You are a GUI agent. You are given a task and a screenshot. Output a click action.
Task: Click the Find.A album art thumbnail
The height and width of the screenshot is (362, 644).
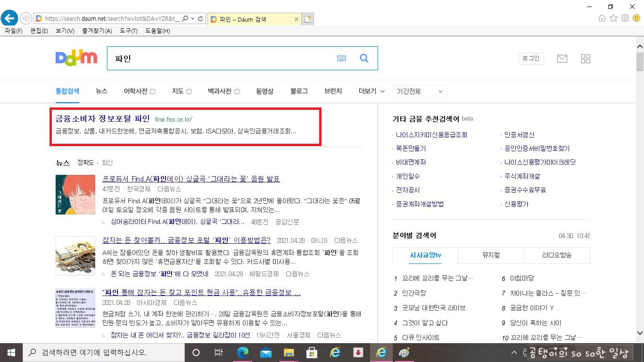pyautogui.click(x=75, y=194)
